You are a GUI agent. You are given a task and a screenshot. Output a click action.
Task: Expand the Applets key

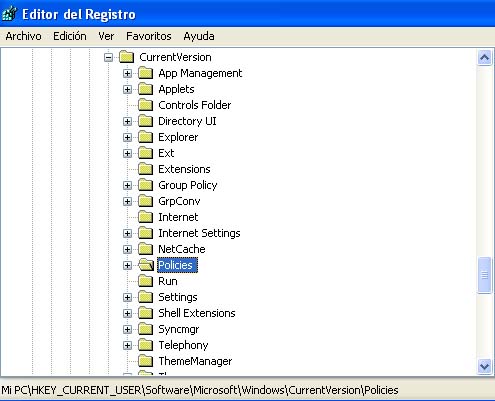[127, 89]
